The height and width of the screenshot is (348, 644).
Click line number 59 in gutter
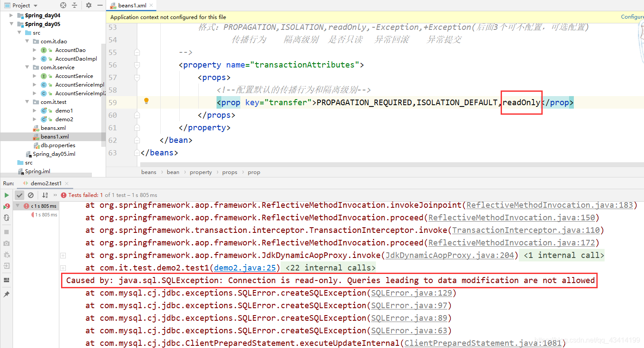pyautogui.click(x=113, y=103)
